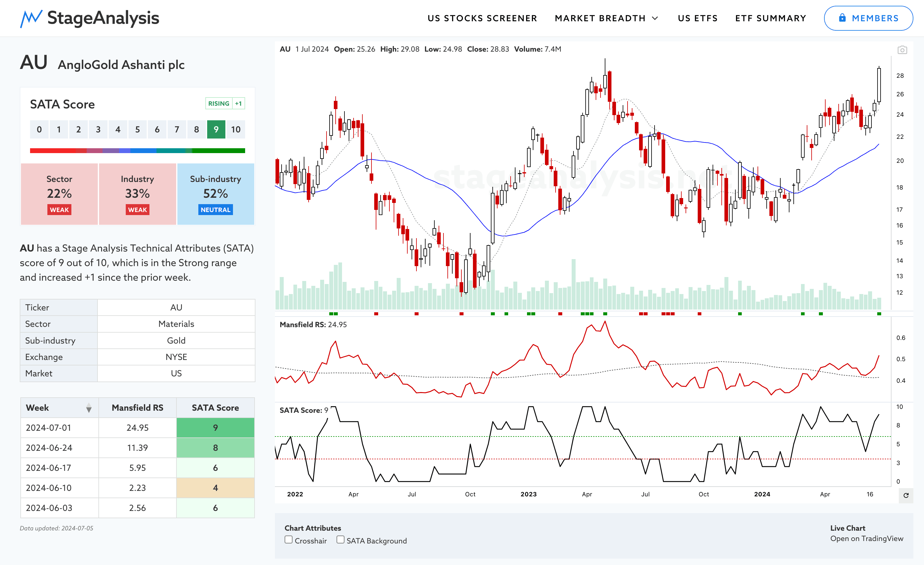Screen dimensions: 924x565
Task: Click the Ticker AU value cell
Action: [176, 307]
